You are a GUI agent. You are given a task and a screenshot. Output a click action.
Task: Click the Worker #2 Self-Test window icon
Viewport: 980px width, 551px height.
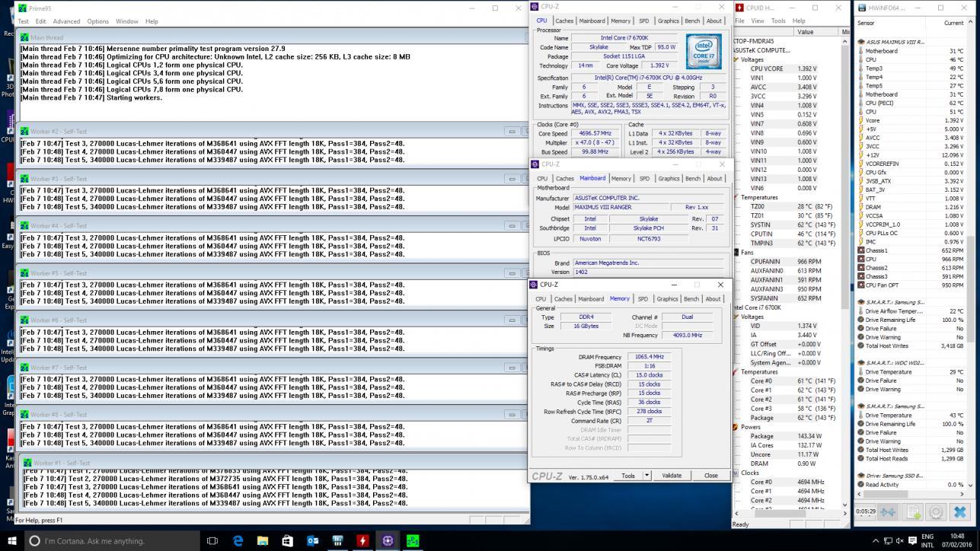pos(24,132)
